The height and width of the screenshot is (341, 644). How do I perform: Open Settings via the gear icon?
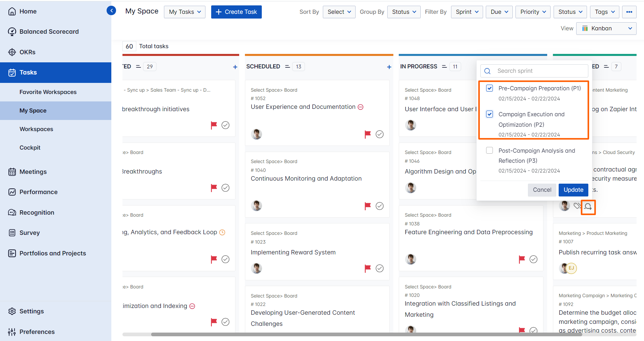(12, 311)
